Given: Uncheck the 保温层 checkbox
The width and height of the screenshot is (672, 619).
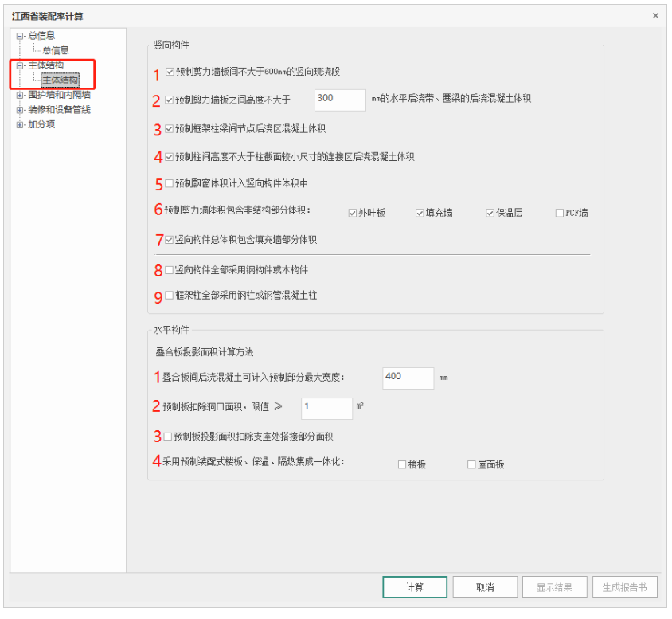Looking at the screenshot, I should tap(490, 214).
